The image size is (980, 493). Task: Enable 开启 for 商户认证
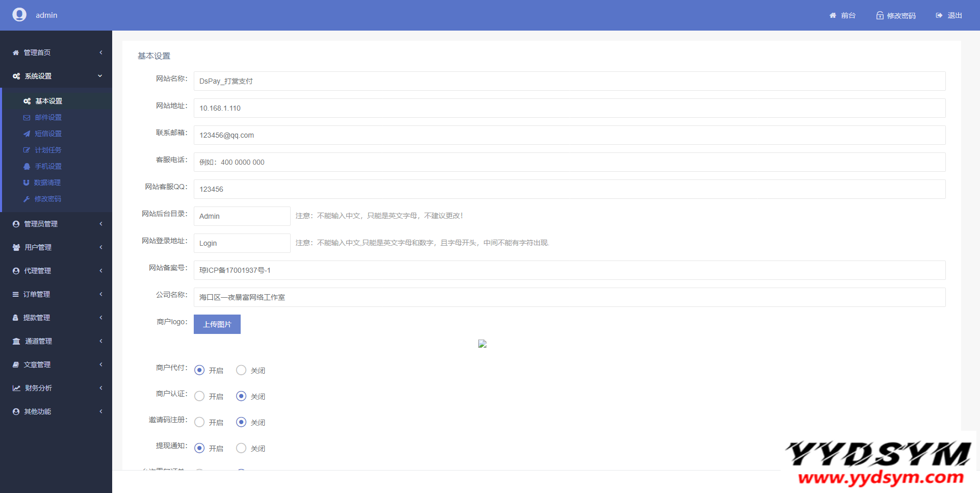pos(199,396)
